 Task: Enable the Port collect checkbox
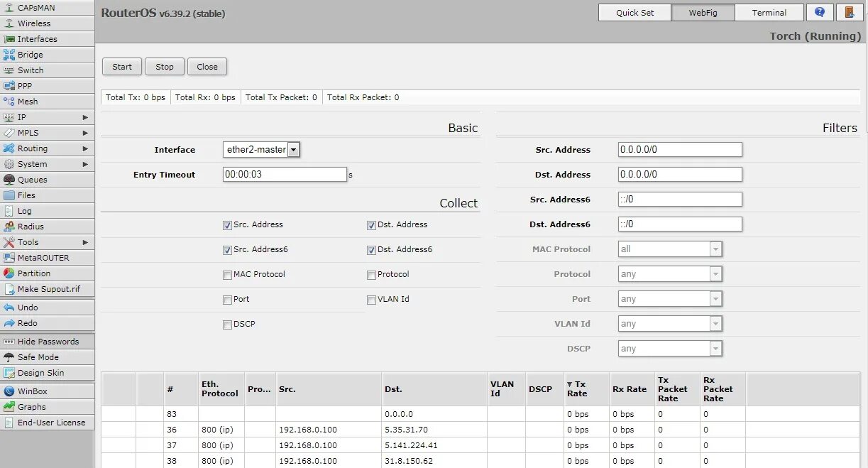227,300
